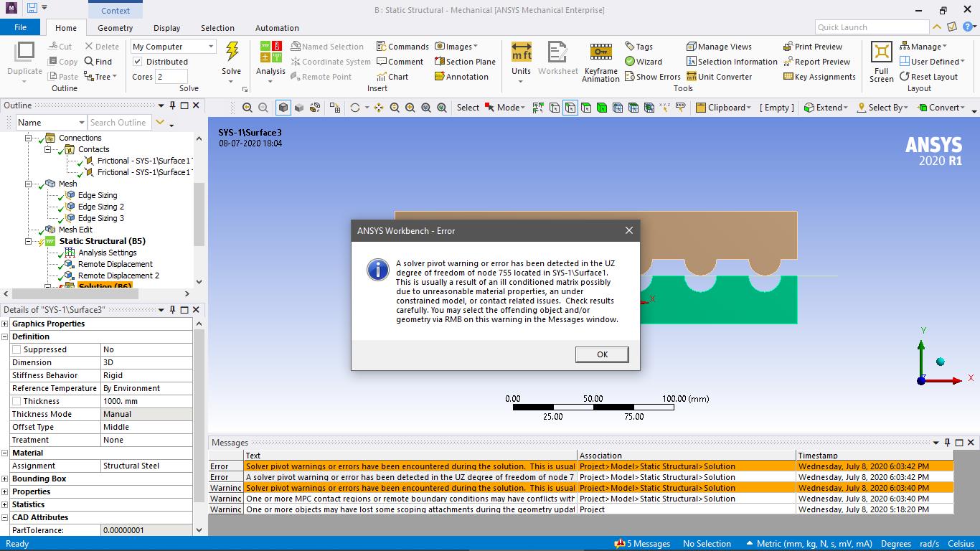The width and height of the screenshot is (980, 551).
Task: Click Report Preview button
Action: tap(816, 62)
